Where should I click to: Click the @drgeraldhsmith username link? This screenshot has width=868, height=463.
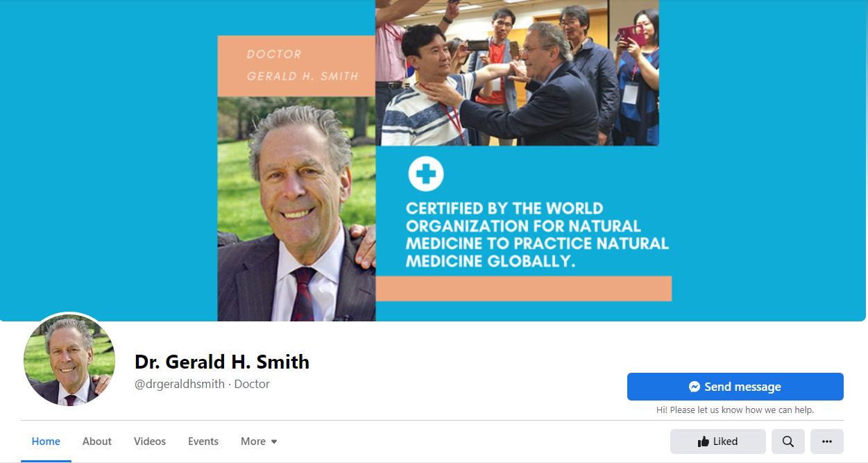coord(180,384)
